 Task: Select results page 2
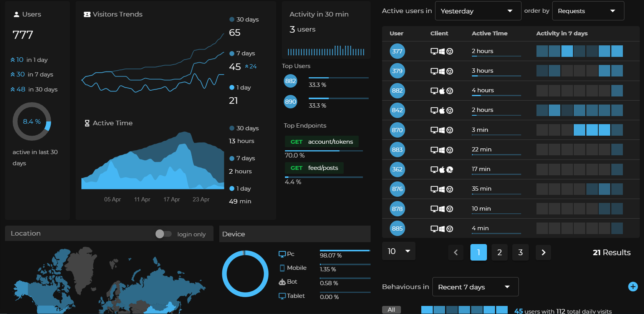[500, 253]
